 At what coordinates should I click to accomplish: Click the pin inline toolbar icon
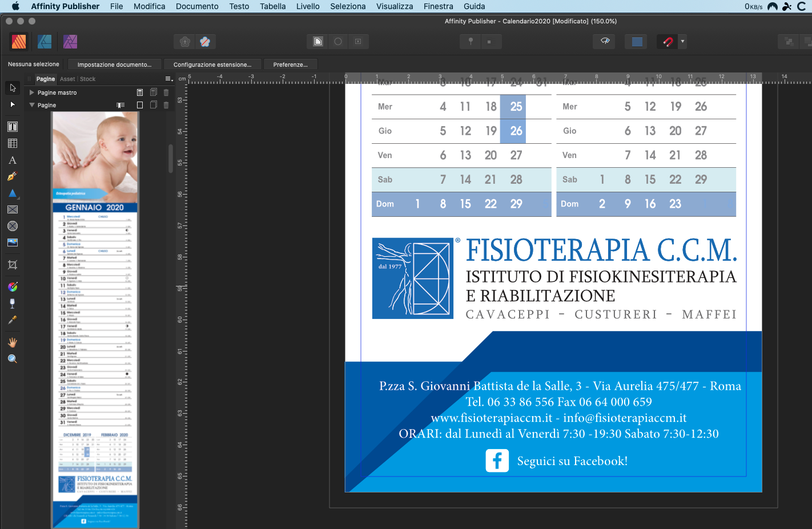coord(471,42)
